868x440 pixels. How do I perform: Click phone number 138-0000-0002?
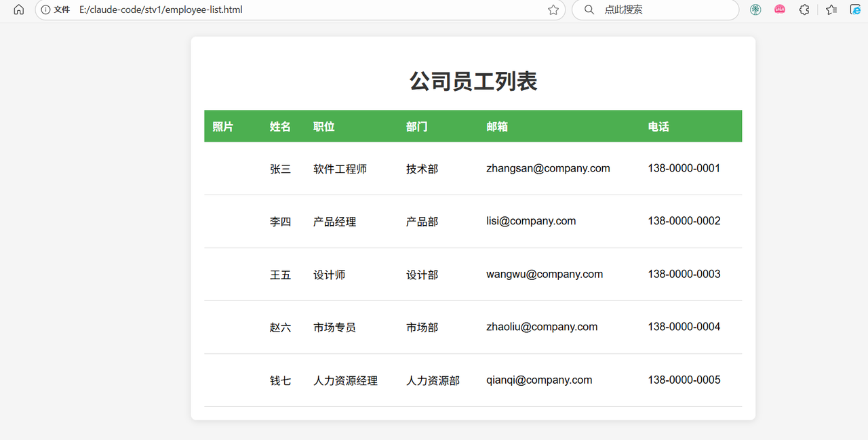point(684,221)
